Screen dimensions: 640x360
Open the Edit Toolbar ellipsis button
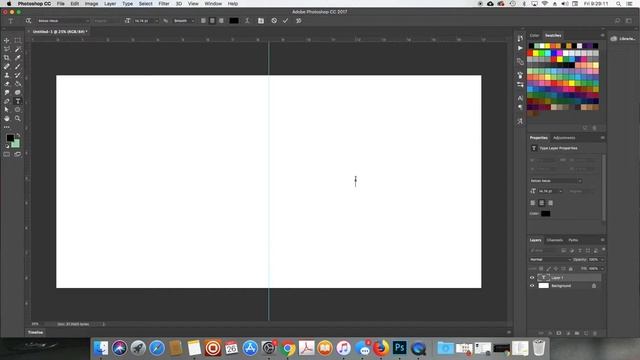[x=7, y=127]
